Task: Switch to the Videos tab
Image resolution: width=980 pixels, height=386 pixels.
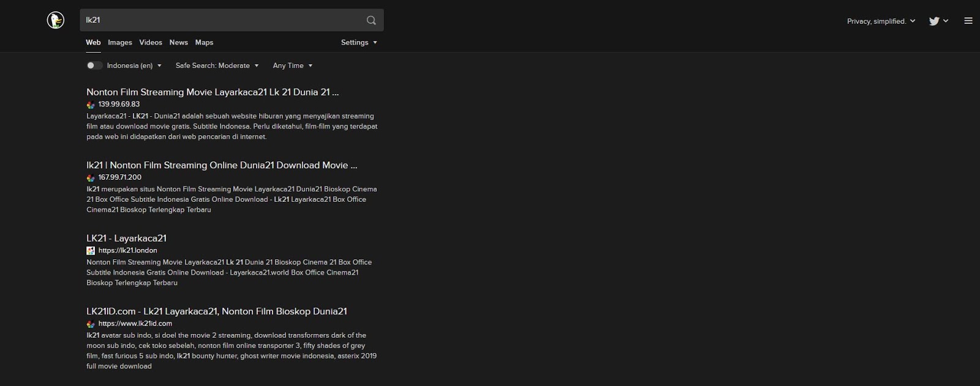Action: click(x=151, y=42)
